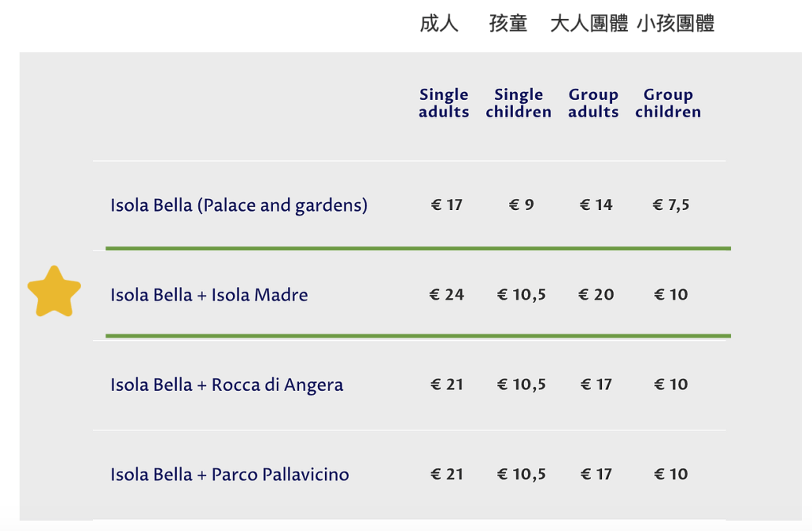Select the Group children column header
812x531 pixels.
coord(668,103)
